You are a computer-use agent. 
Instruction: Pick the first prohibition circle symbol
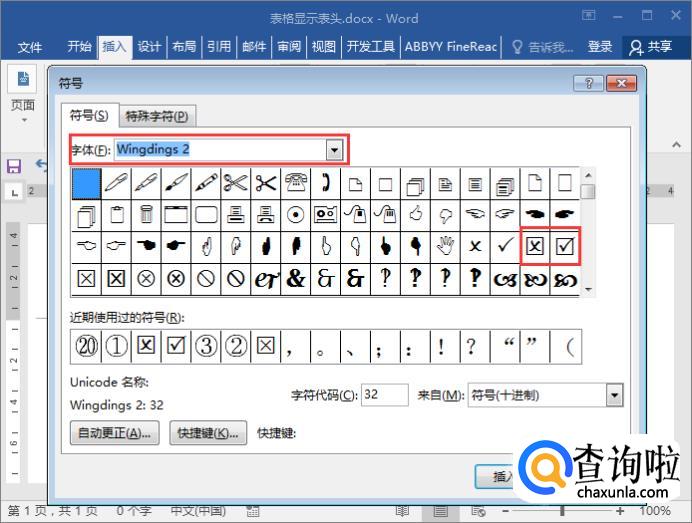click(206, 278)
